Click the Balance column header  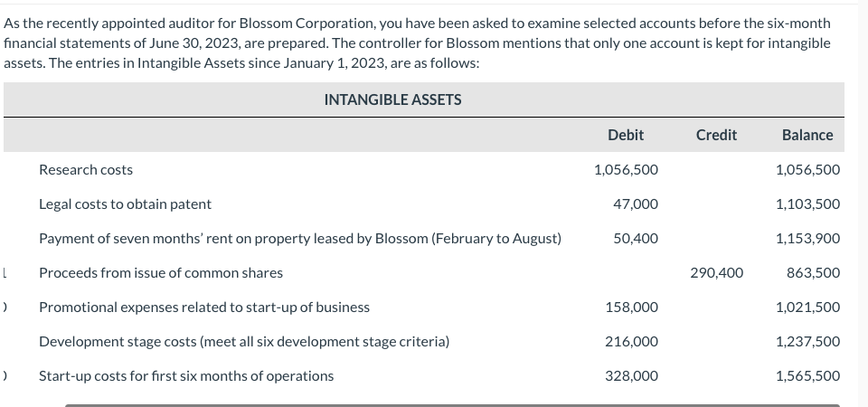(x=807, y=135)
